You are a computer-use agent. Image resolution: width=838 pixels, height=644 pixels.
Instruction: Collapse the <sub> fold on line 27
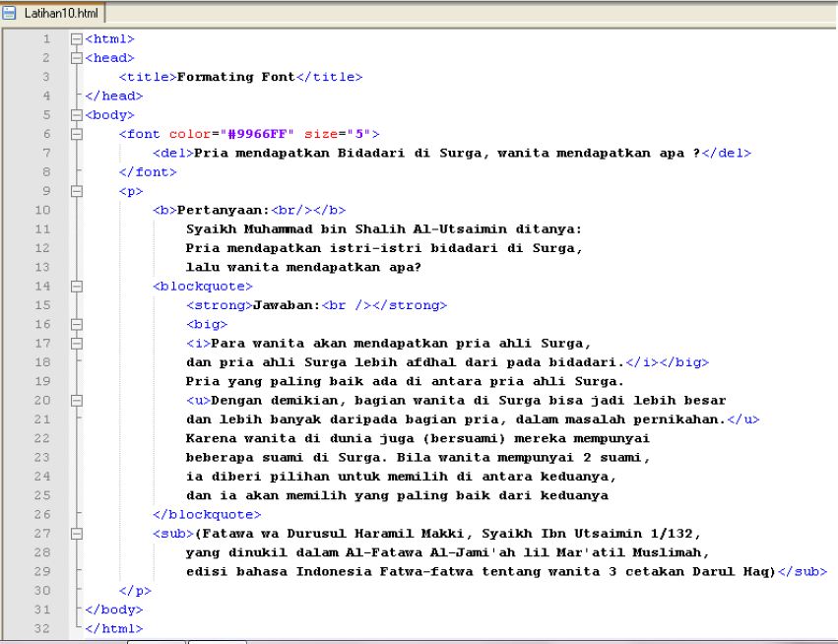click(x=77, y=534)
